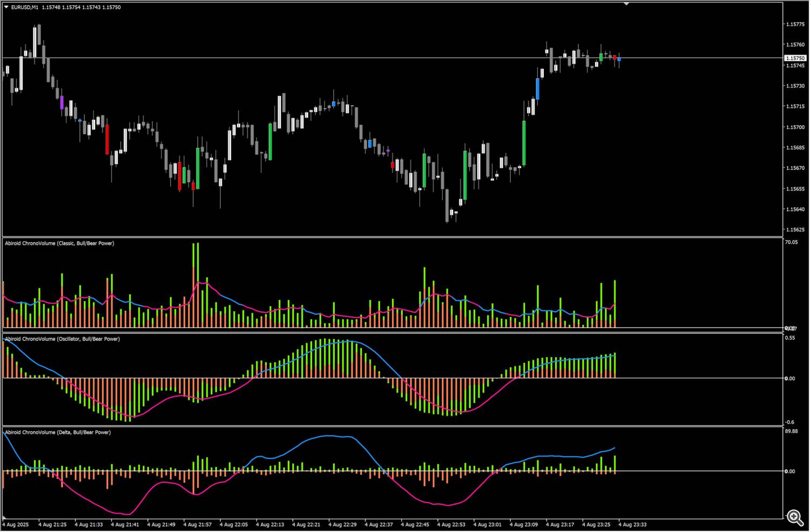Open the EURUSD,M1 chart dropdown triangle
Viewport: 810px width, 532px height.
tap(6, 7)
